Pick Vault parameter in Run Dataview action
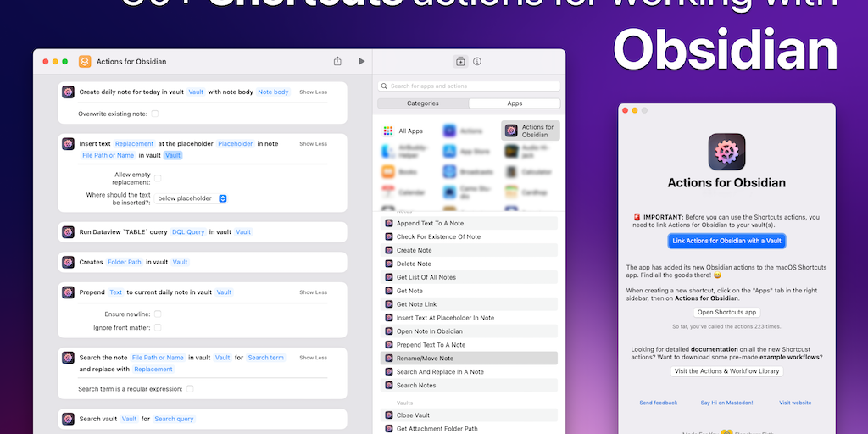This screenshot has height=434, width=868. coord(243,232)
